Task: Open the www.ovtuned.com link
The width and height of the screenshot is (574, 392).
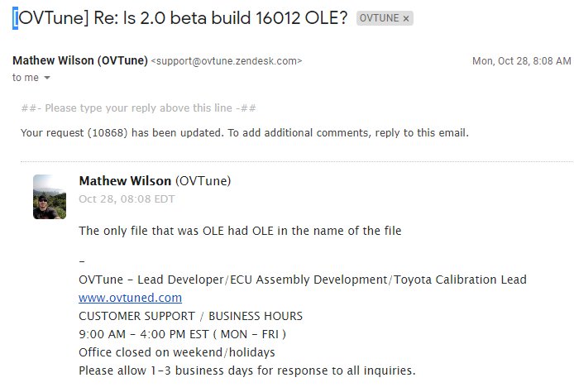Action: [131, 298]
